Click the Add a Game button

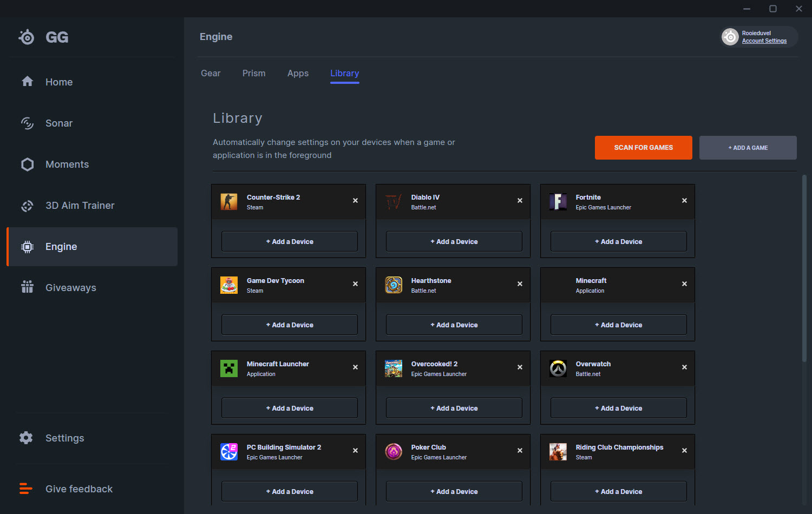click(x=748, y=148)
